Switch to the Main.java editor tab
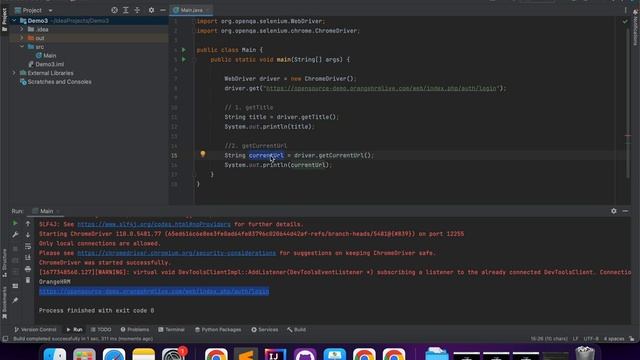The height and width of the screenshot is (360, 640). click(191, 10)
